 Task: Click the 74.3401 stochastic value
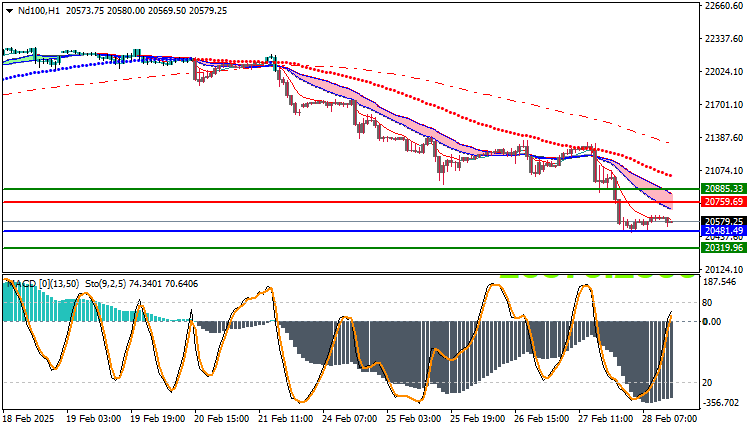click(145, 284)
